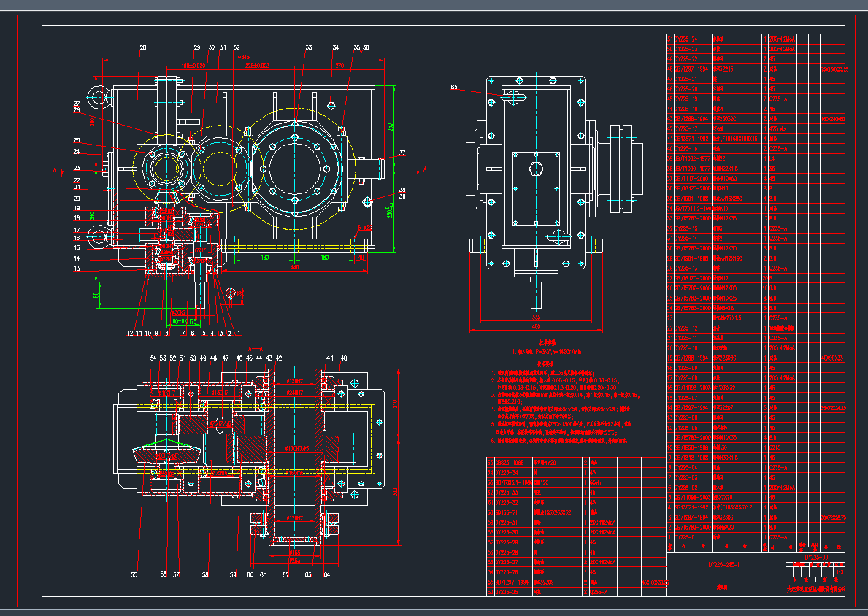The image size is (868, 616).
Task: Click parts list row 1 DY225-01
Action: (686, 537)
